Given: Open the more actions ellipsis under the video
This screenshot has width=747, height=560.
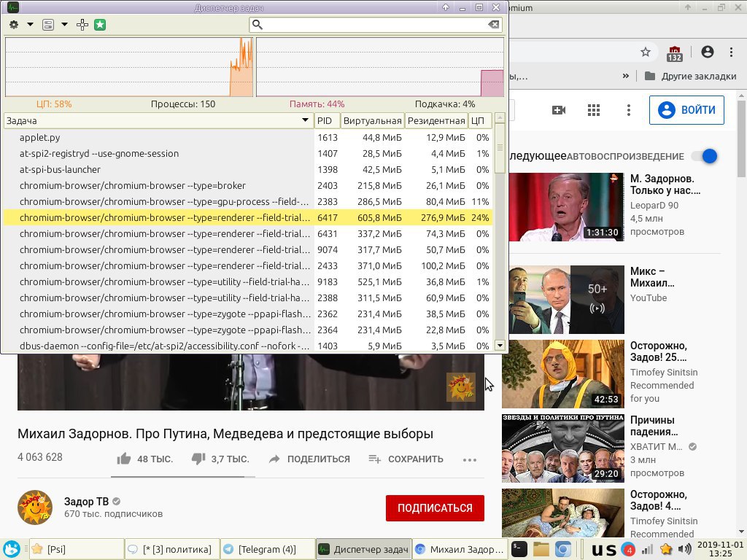Looking at the screenshot, I should 470,460.
